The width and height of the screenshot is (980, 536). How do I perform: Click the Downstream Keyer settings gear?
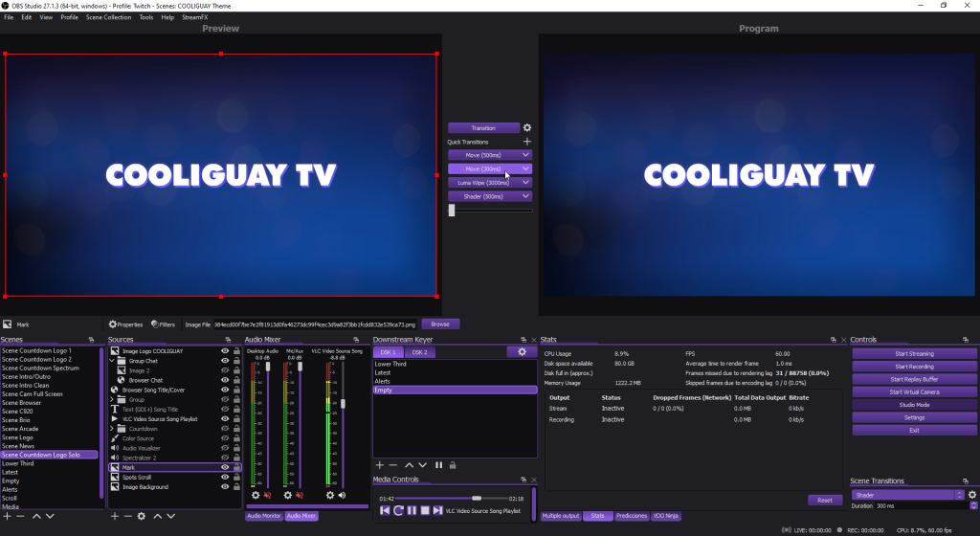522,352
